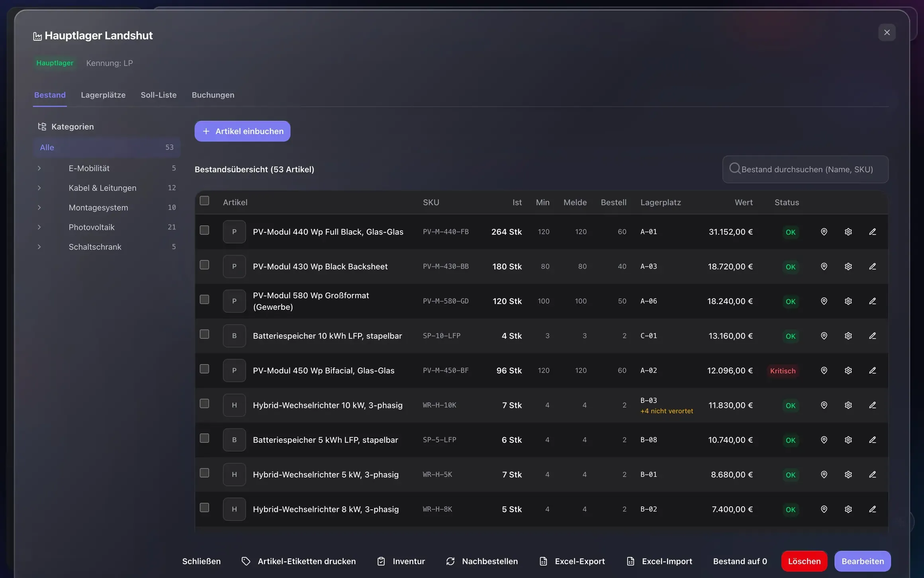Check the PV-Modul 440 Wp Full Black row

(204, 230)
